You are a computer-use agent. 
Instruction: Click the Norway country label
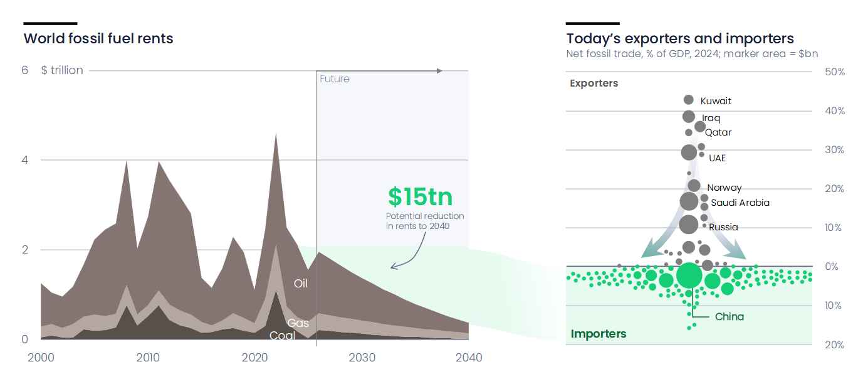click(724, 188)
